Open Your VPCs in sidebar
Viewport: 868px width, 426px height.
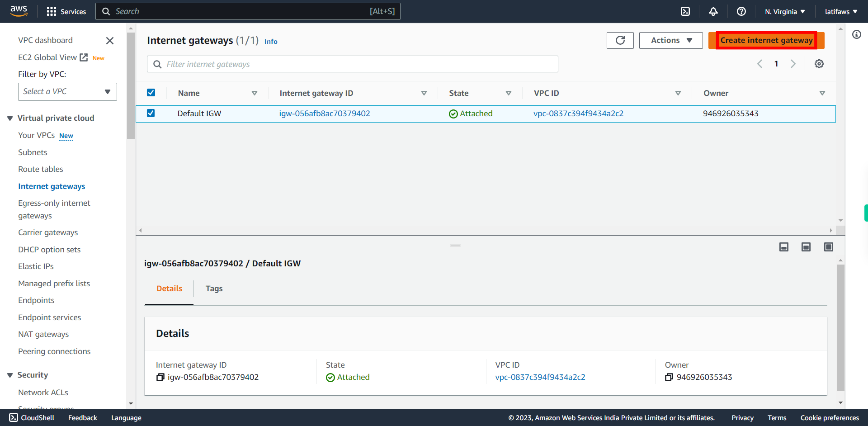36,135
